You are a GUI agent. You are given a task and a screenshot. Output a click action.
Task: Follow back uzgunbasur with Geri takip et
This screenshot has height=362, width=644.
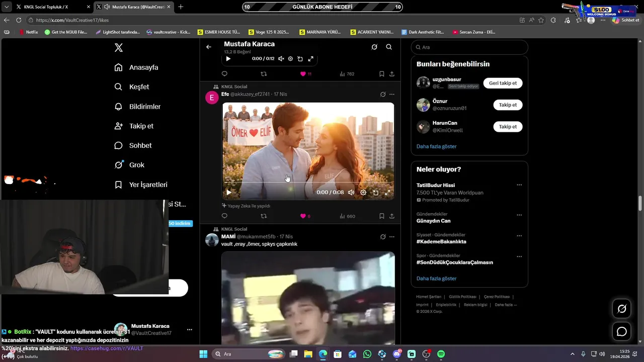[x=503, y=83]
